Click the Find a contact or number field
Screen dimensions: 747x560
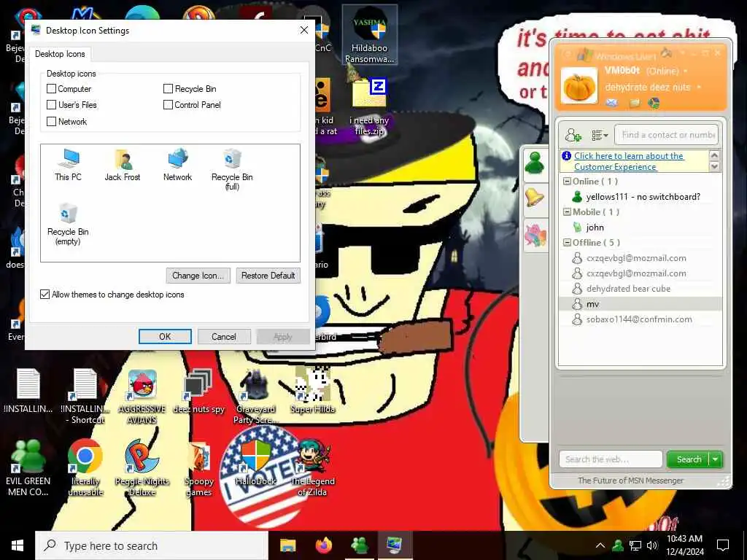pyautogui.click(x=667, y=135)
